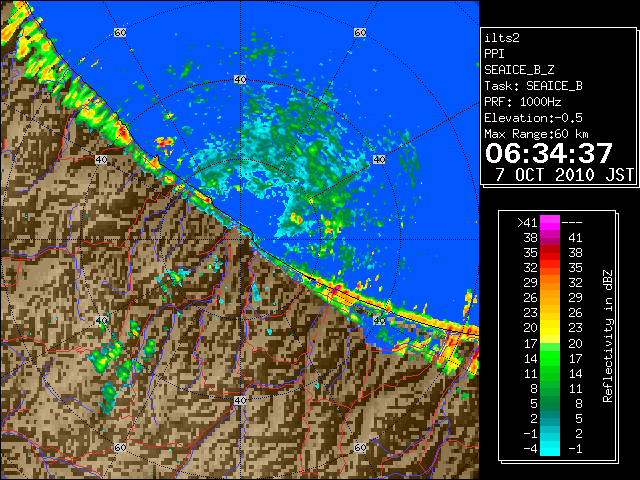Click the 'ilts2' radar name text
This screenshot has width=640, height=480.
tap(502, 38)
